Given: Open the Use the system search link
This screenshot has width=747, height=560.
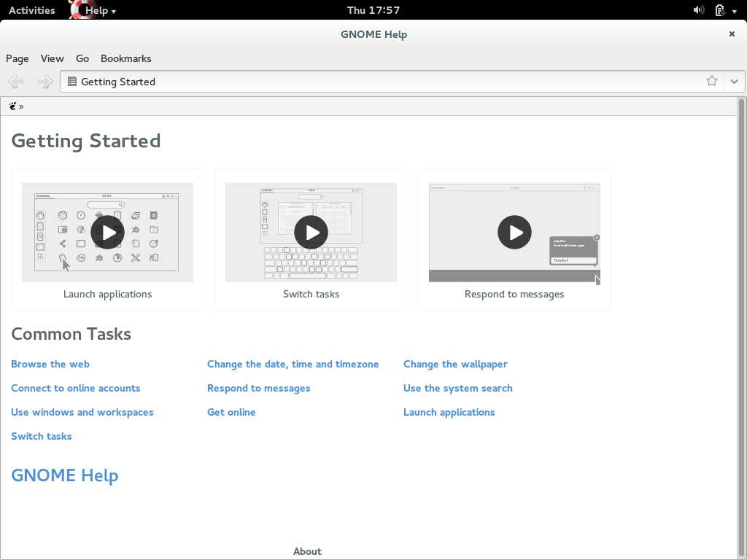Looking at the screenshot, I should click(458, 389).
